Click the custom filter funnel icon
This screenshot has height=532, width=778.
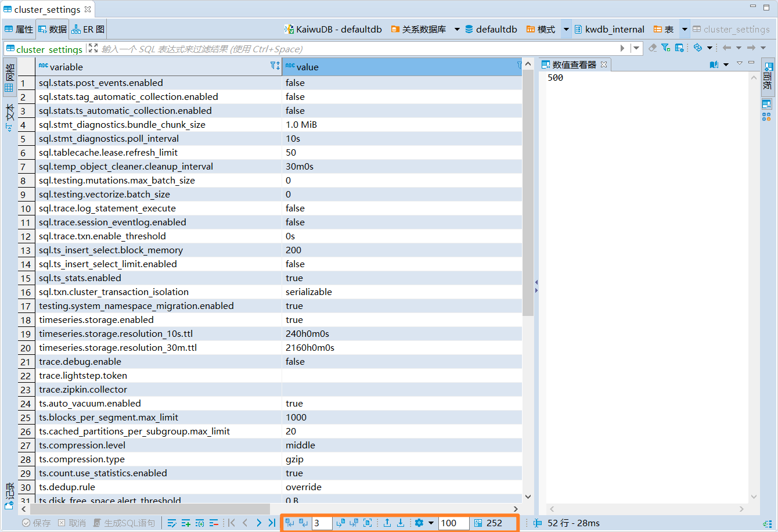[x=666, y=48]
